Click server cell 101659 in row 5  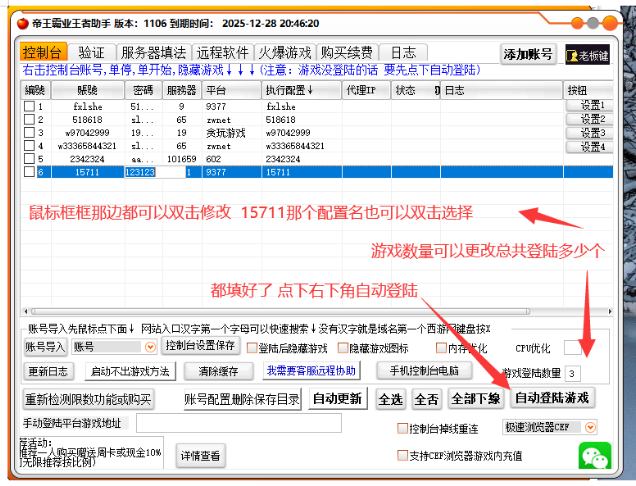coord(182,159)
